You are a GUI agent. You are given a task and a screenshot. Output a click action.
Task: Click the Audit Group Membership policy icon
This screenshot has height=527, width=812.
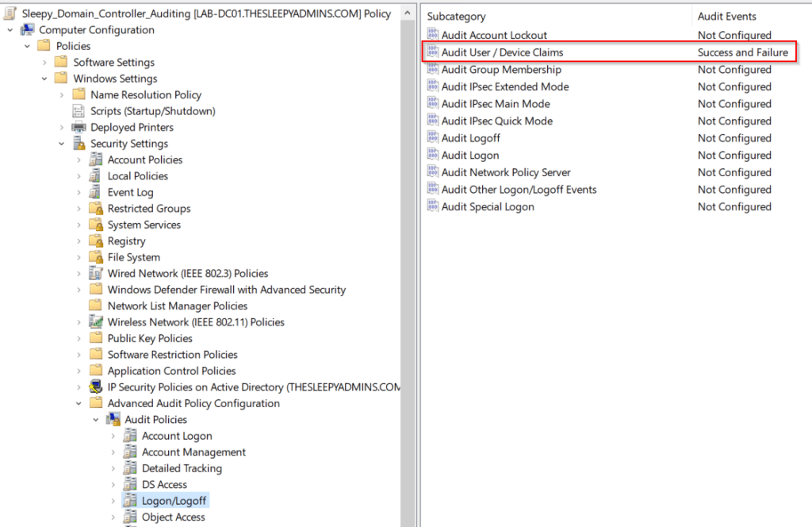(x=433, y=70)
